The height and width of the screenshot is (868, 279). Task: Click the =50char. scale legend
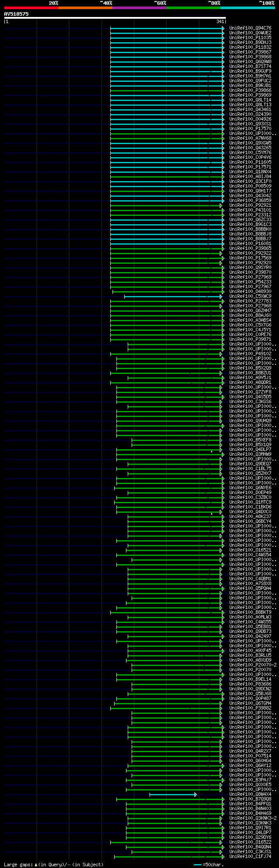[x=209, y=865]
